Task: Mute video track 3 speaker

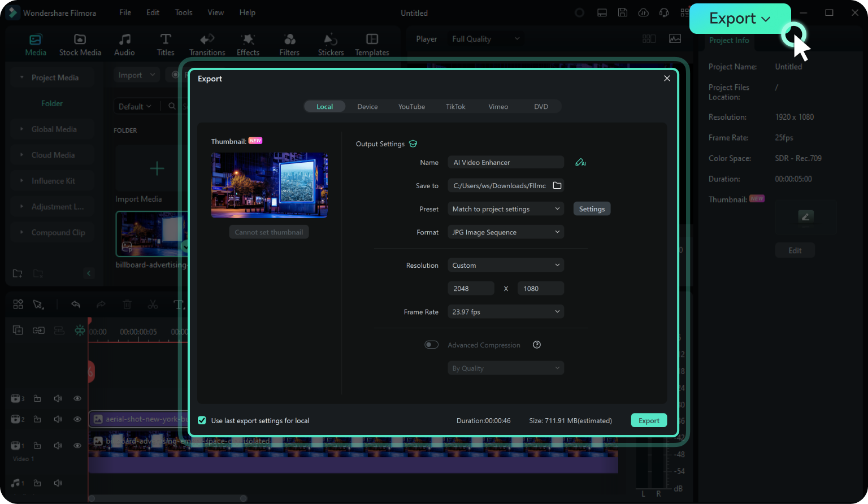Action: pyautogui.click(x=58, y=398)
